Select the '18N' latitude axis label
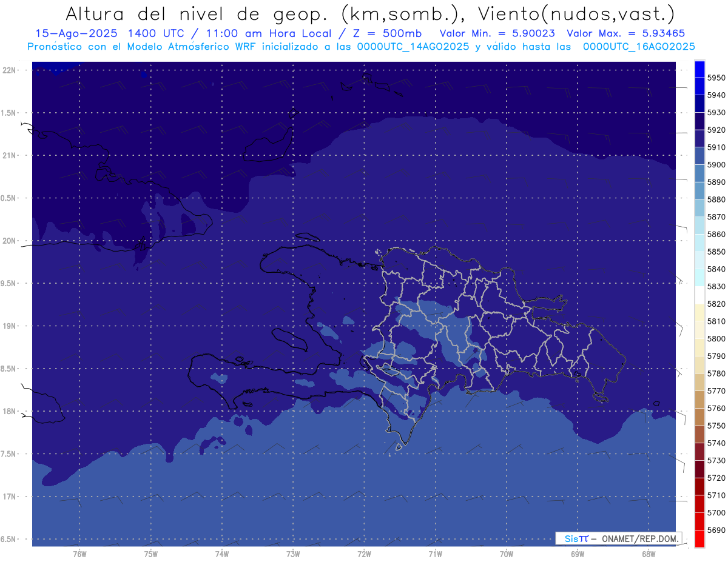Image resolution: width=728 pixels, height=562 pixels. tap(8, 411)
